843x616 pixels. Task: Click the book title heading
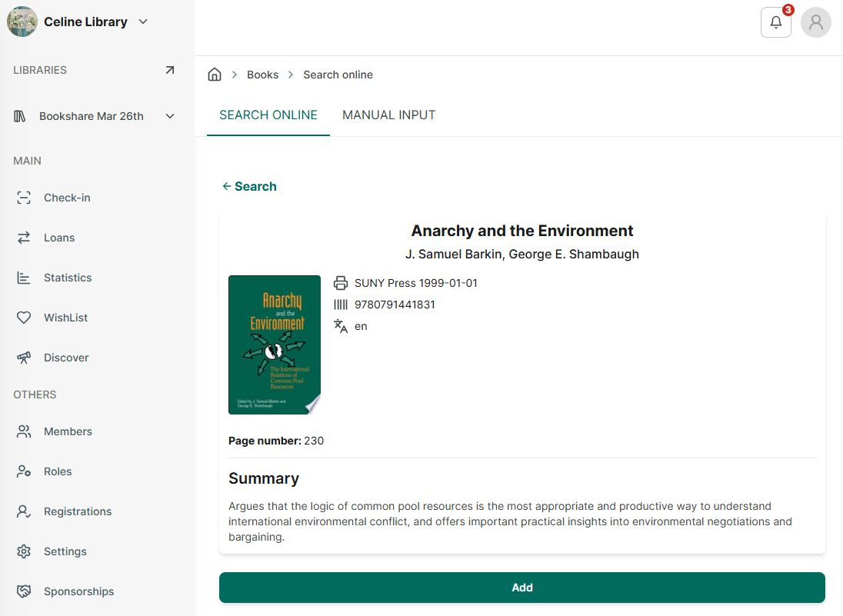(522, 231)
